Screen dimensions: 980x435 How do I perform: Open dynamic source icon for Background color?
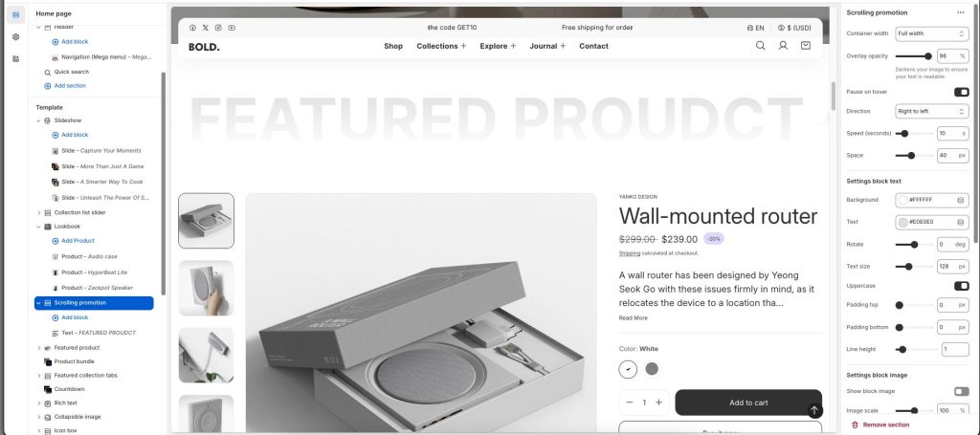pyautogui.click(x=961, y=200)
